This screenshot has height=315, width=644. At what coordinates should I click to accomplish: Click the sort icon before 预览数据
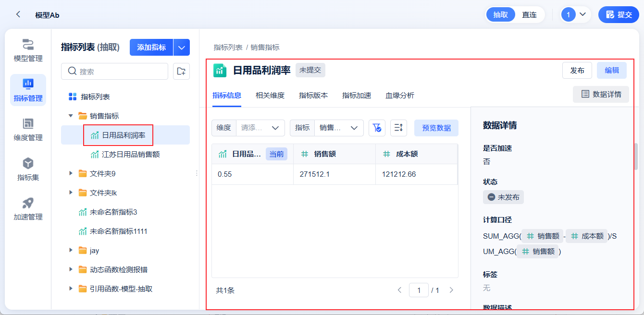coord(398,128)
